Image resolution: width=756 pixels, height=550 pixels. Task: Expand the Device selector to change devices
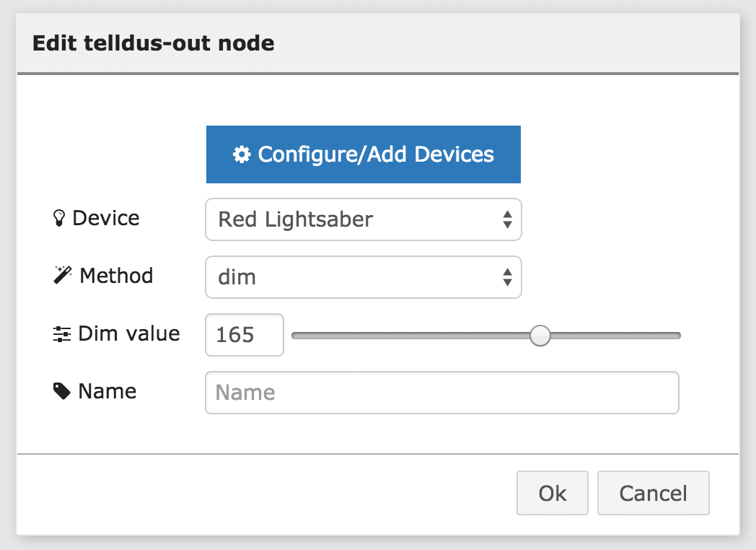coord(364,219)
